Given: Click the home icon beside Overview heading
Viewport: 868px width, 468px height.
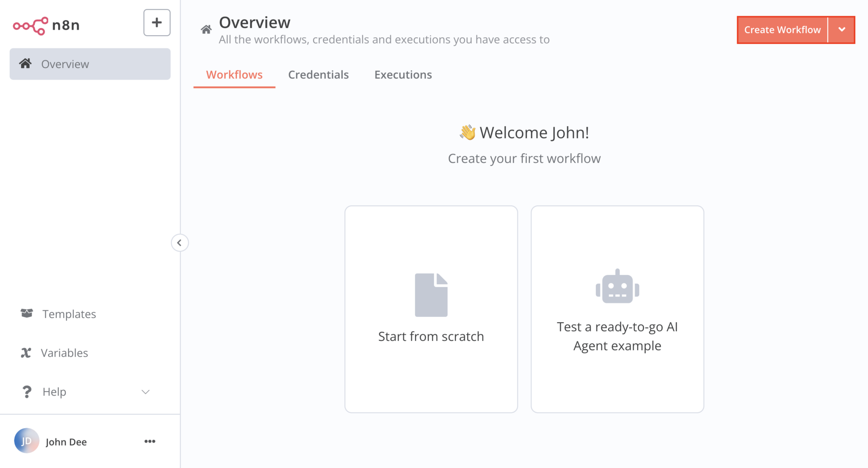Looking at the screenshot, I should [206, 28].
